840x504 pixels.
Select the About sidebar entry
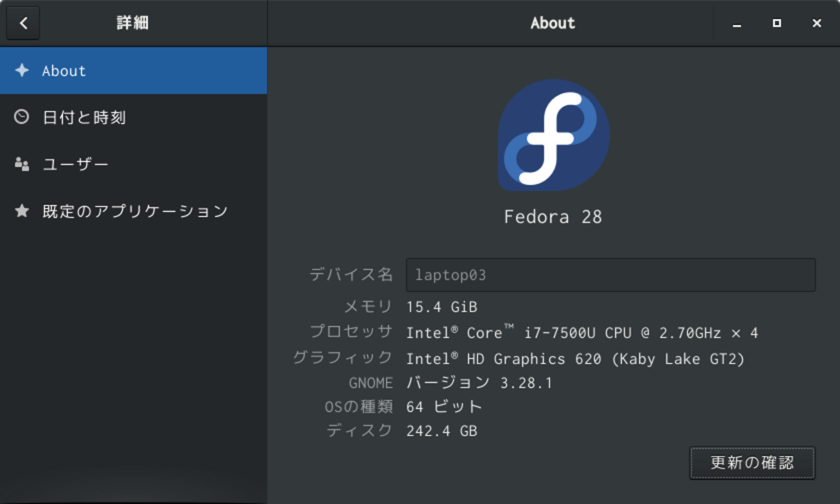click(x=133, y=70)
